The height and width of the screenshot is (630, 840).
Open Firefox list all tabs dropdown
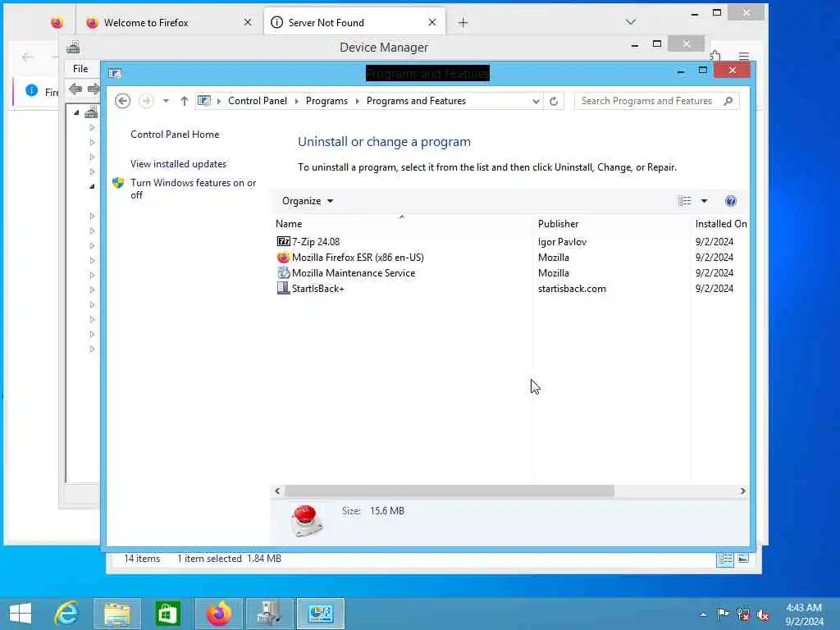click(x=631, y=22)
